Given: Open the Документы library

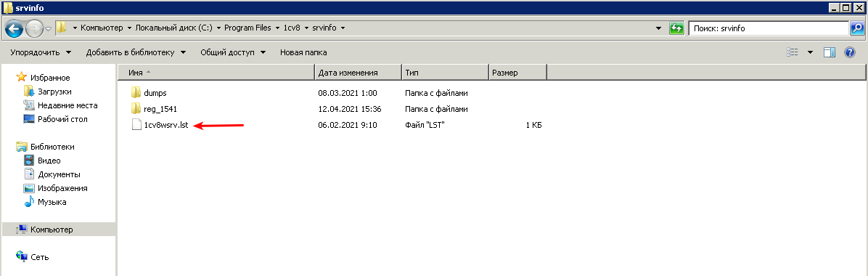Looking at the screenshot, I should pos(60,174).
